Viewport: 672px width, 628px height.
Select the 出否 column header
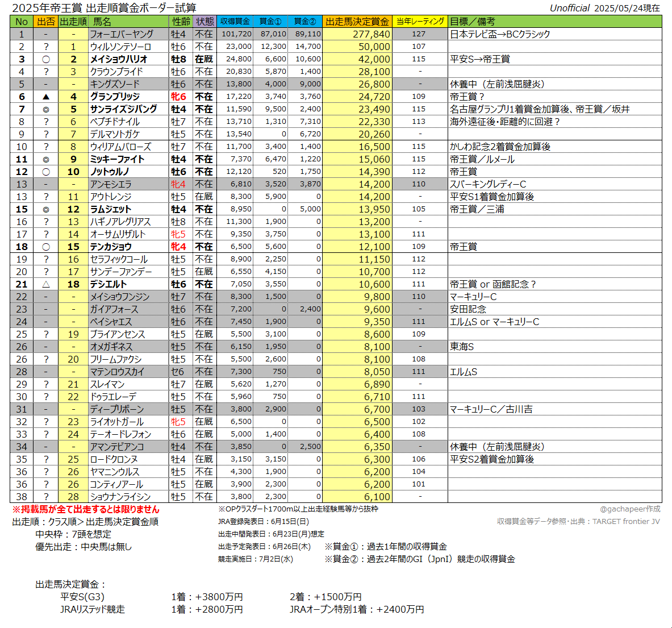pyautogui.click(x=46, y=22)
